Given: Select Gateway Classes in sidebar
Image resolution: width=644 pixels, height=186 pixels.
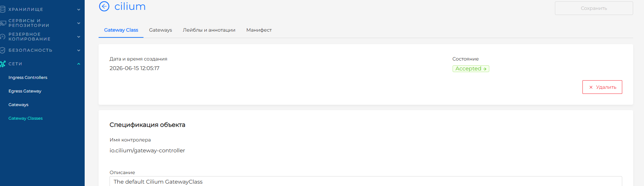Looking at the screenshot, I should pyautogui.click(x=26, y=118).
